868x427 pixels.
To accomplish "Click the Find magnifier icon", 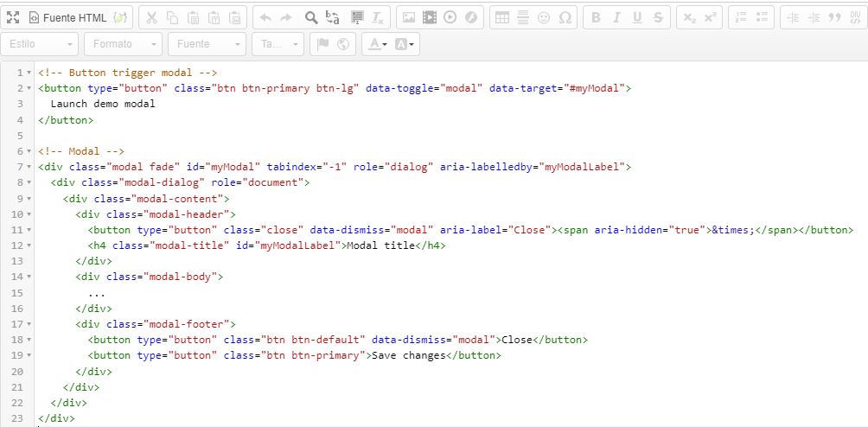I will pyautogui.click(x=311, y=17).
